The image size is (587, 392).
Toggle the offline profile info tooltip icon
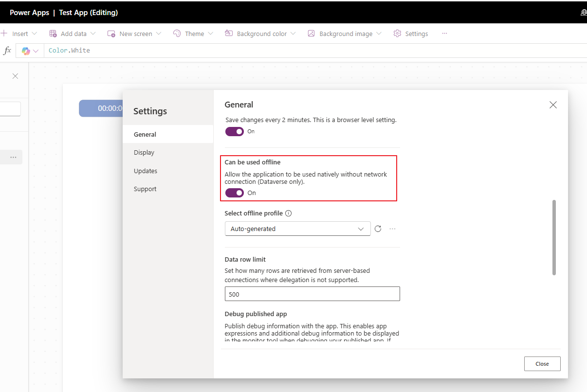(x=288, y=213)
